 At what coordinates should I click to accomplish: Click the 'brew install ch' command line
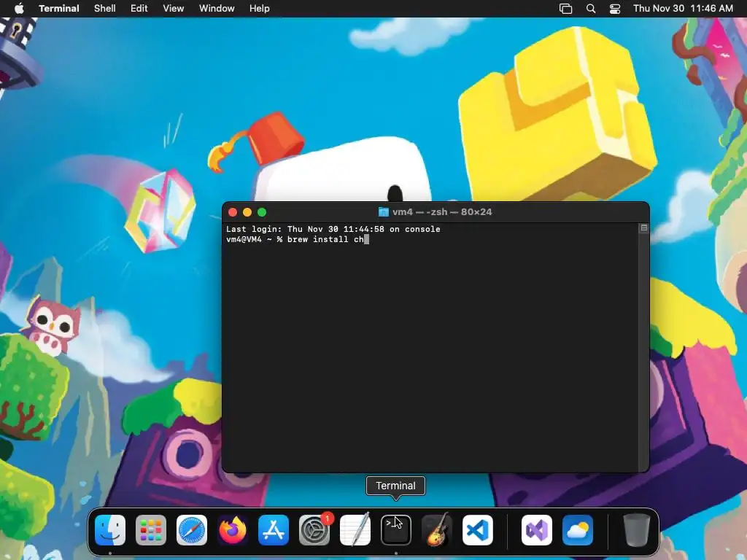click(298, 239)
